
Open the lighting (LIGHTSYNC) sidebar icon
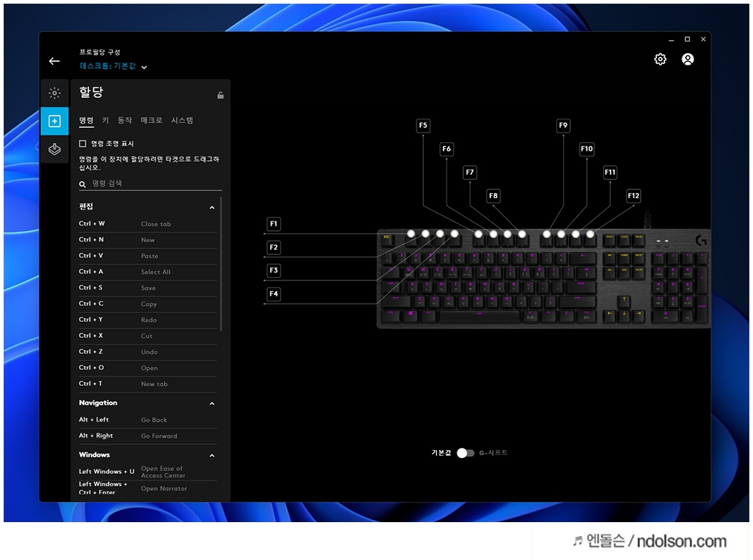click(x=55, y=92)
